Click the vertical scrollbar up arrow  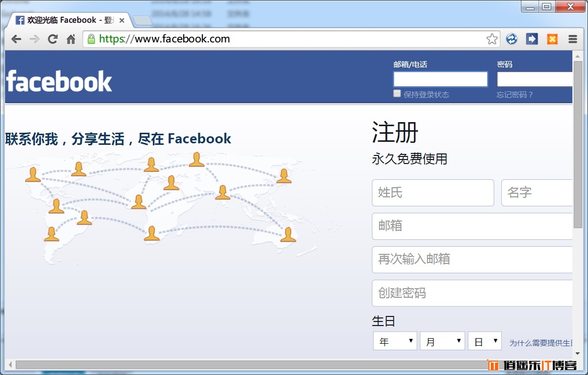point(577,56)
